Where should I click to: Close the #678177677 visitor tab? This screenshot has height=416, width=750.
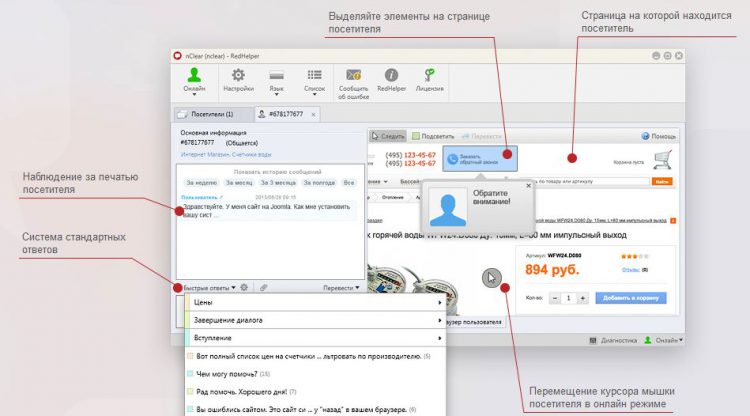pos(313,115)
